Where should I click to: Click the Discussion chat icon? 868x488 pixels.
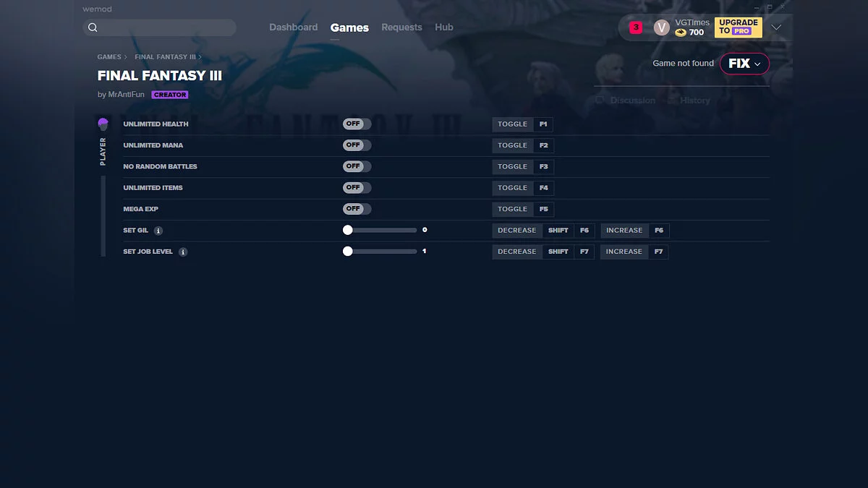pyautogui.click(x=599, y=100)
